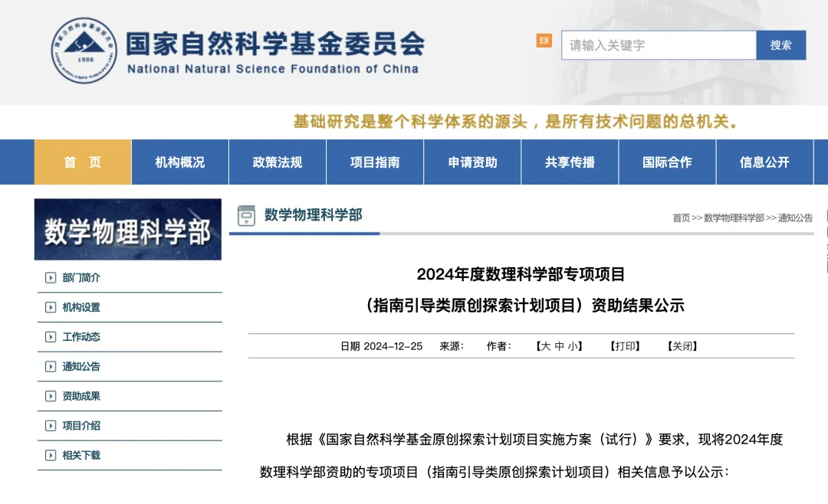Switch language with the orange EN icon
This screenshot has height=504, width=828.
[544, 41]
